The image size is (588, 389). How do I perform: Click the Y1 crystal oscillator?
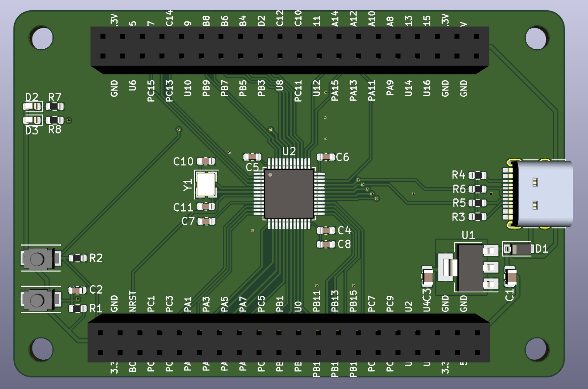pos(207,185)
